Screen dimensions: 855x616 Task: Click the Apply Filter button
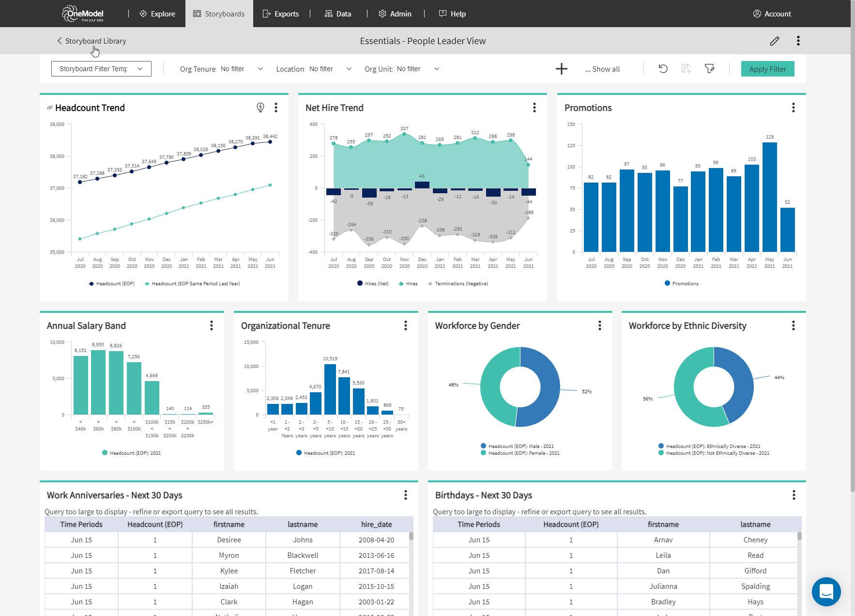tap(767, 69)
